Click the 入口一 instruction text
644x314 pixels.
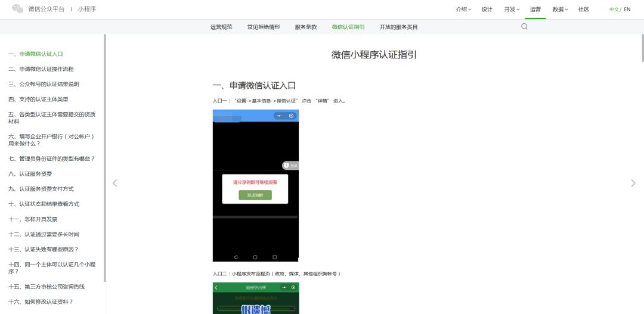tap(279, 101)
